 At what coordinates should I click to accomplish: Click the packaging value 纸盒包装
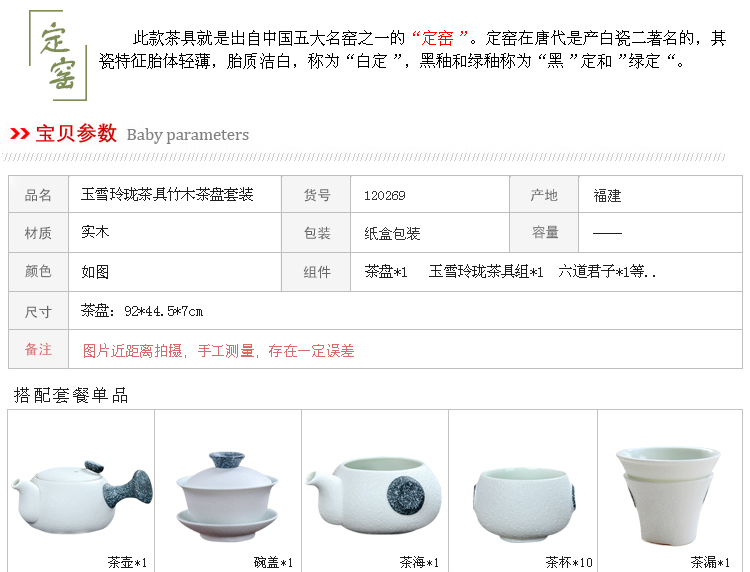pos(392,233)
